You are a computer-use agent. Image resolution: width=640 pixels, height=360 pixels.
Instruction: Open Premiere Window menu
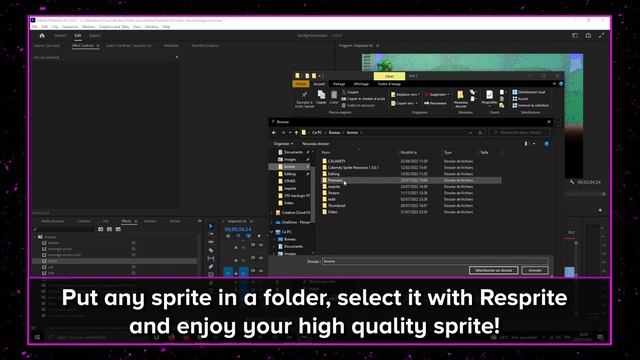coord(151,27)
